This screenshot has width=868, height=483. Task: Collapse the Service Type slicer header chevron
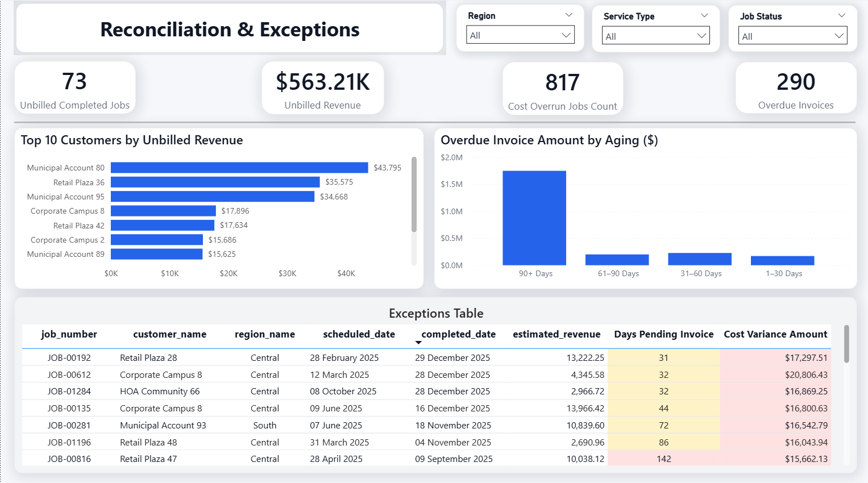704,15
